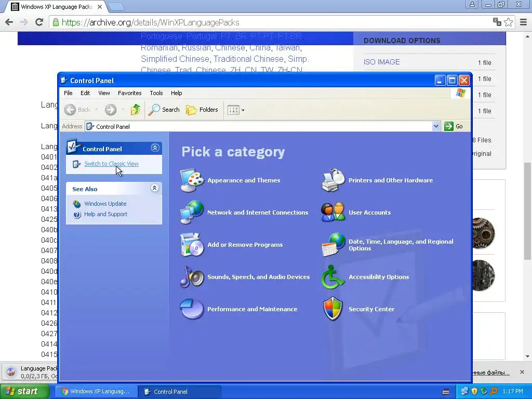Click the User Accounts people icon
This screenshot has width=532, height=399.
tap(333, 212)
